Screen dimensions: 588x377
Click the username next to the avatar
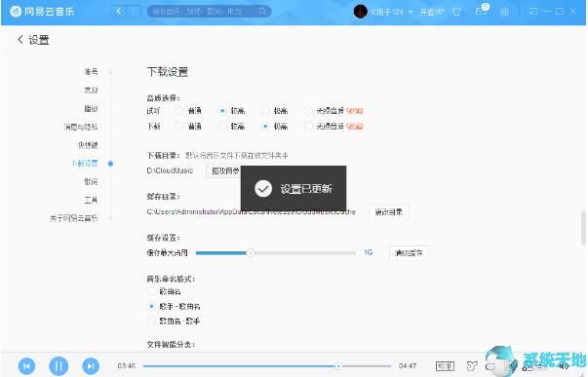coord(387,12)
